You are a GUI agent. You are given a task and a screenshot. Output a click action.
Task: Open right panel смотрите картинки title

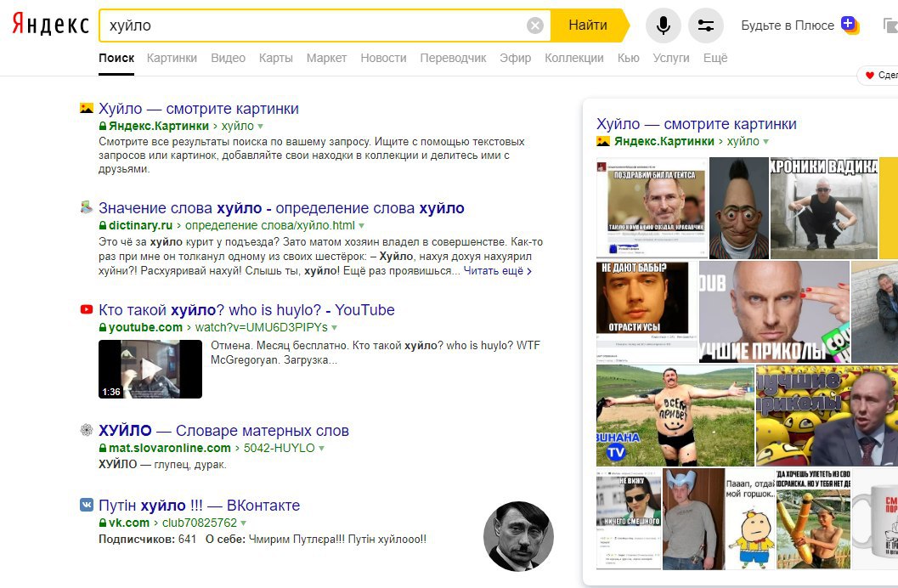coord(697,124)
